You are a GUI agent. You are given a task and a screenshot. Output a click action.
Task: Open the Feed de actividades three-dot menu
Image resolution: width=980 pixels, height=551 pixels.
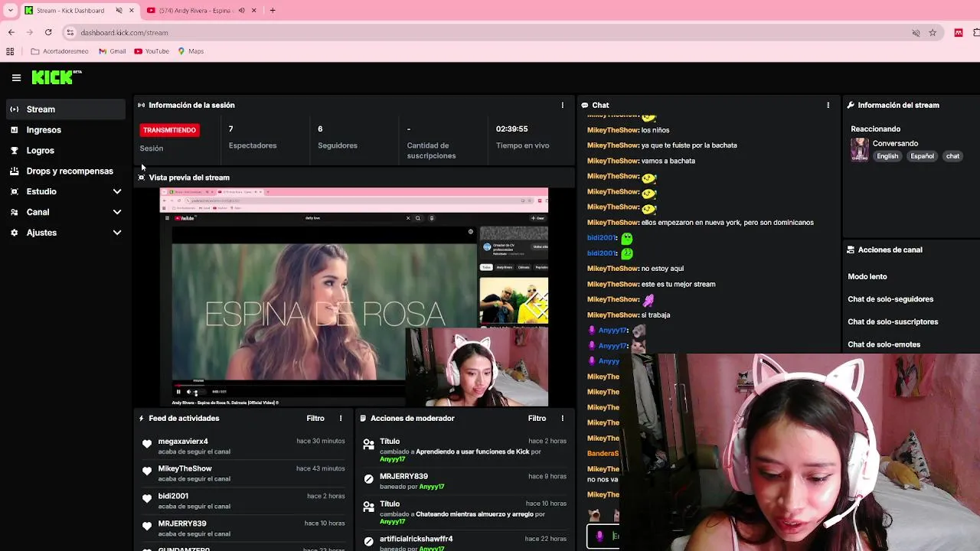(x=341, y=419)
